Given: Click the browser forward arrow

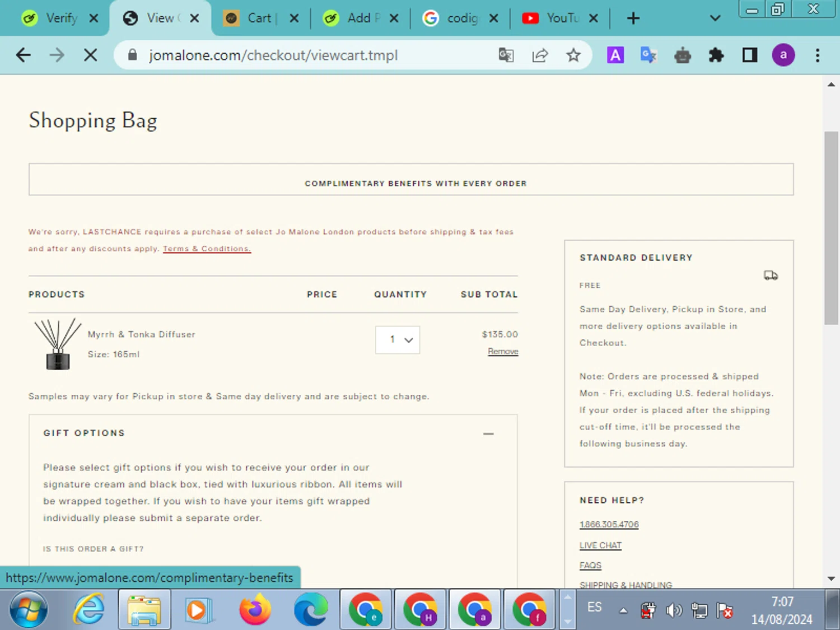Looking at the screenshot, I should point(57,55).
